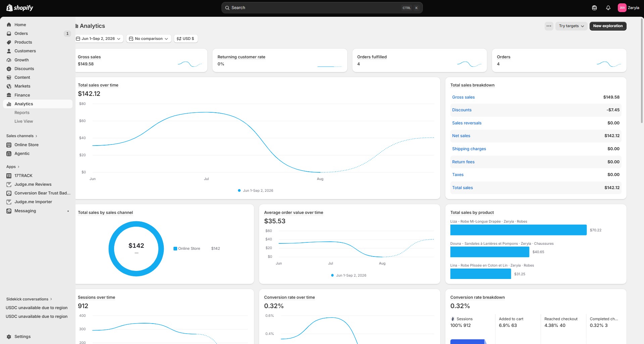644x344 pixels.
Task: Expand the Sales channels section
Action: 22,136
